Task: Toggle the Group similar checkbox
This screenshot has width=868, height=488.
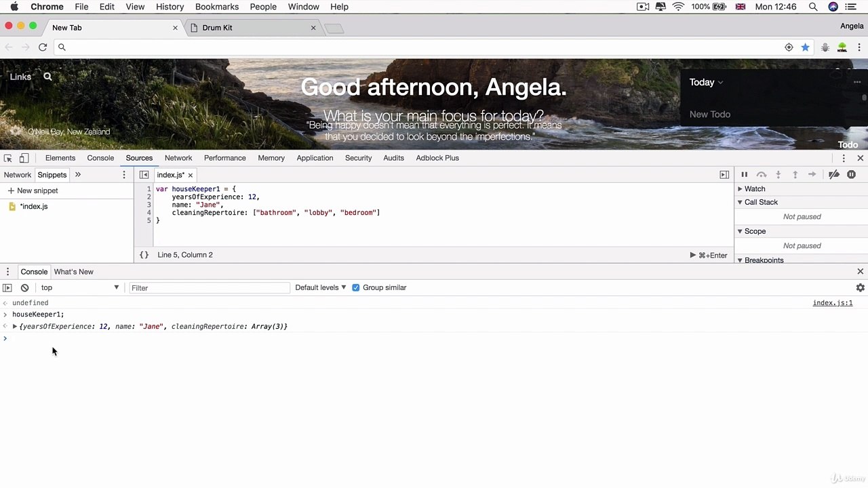Action: point(356,288)
